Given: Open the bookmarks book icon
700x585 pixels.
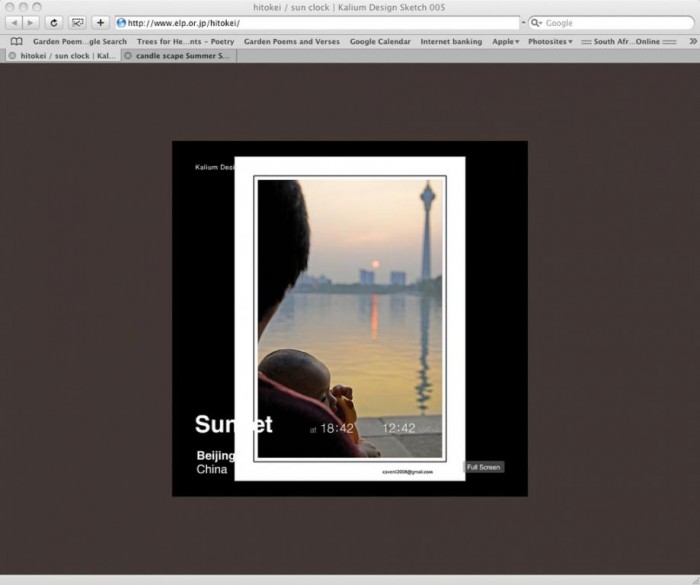Looking at the screenshot, I should pyautogui.click(x=16, y=42).
